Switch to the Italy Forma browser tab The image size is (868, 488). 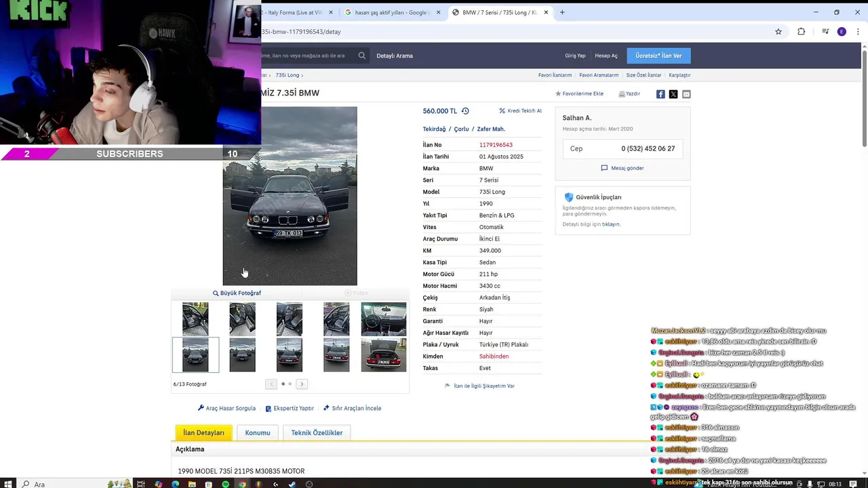tap(295, 12)
